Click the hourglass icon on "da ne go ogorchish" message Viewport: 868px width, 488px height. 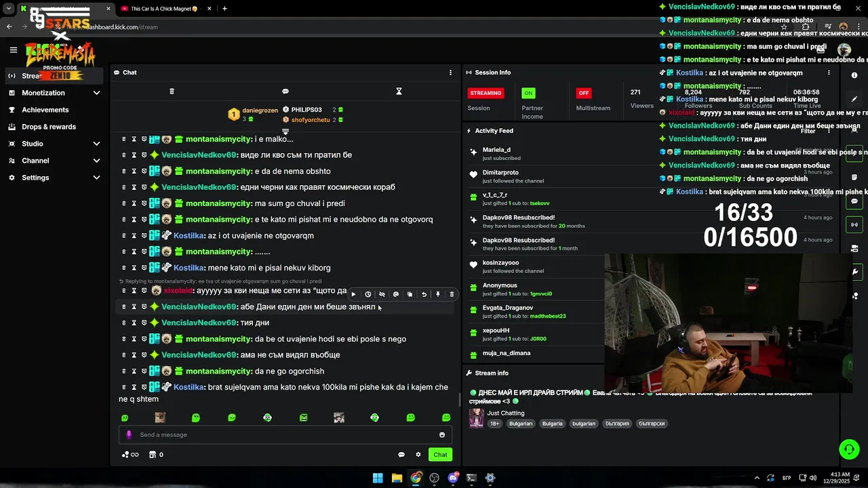tap(134, 371)
